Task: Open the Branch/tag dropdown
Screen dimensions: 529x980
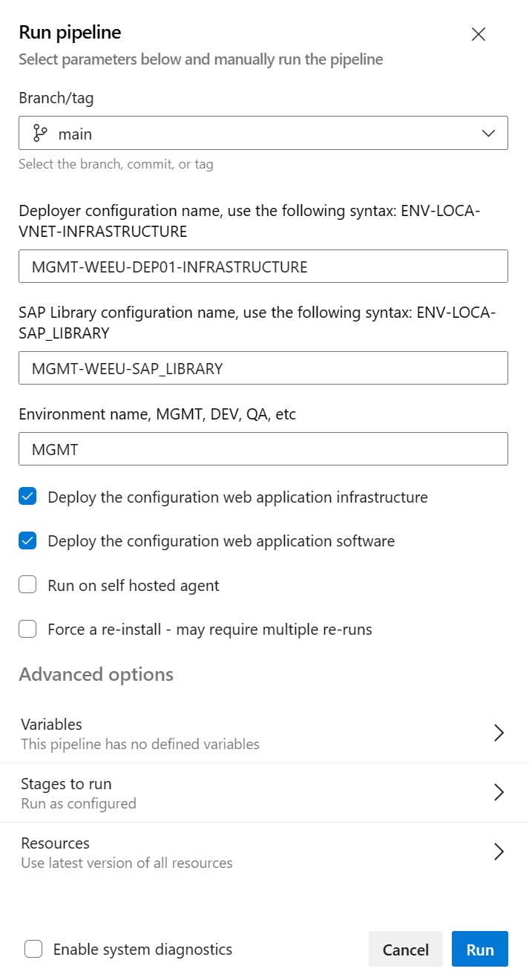Action: pyautogui.click(x=487, y=134)
